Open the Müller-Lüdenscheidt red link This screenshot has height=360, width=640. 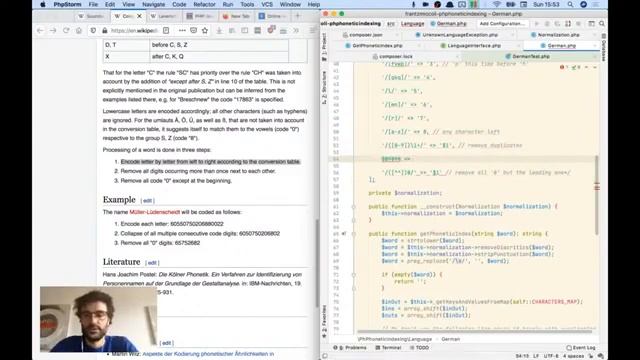(x=155, y=212)
